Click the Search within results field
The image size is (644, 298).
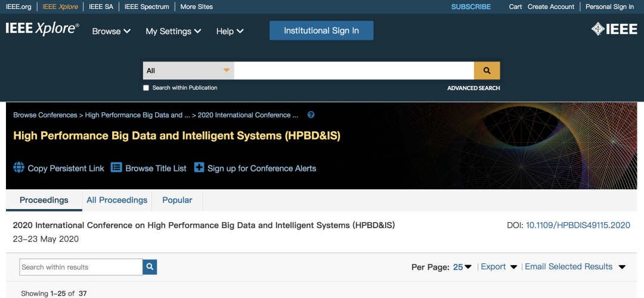(x=81, y=267)
